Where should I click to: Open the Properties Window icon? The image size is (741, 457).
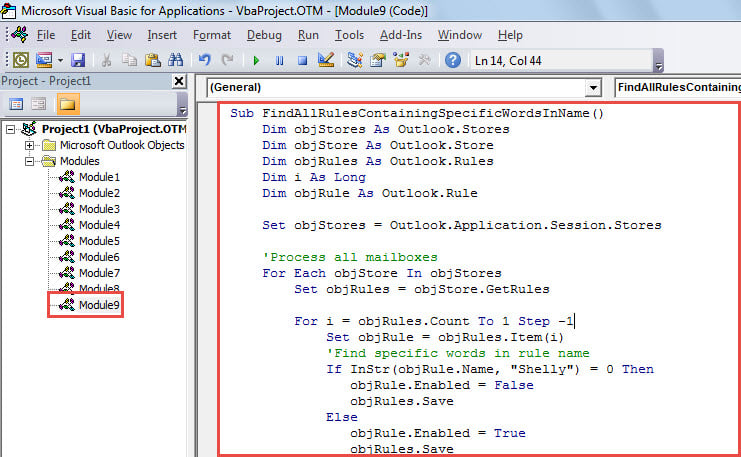coord(378,60)
